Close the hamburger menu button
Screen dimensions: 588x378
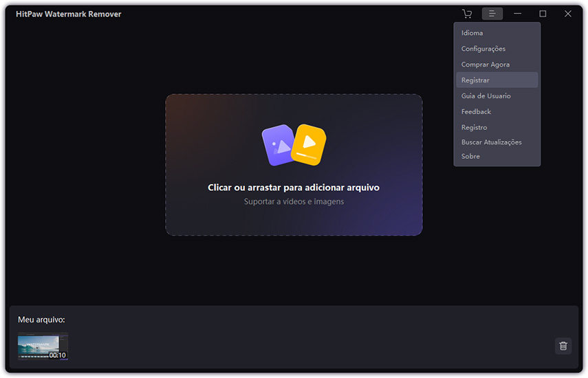[492, 14]
